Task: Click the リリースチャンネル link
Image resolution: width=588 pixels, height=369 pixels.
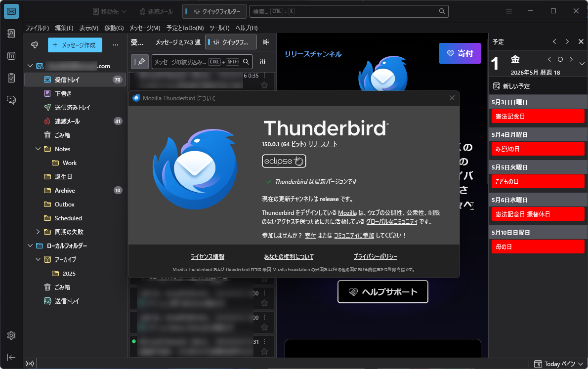Action: [313, 54]
